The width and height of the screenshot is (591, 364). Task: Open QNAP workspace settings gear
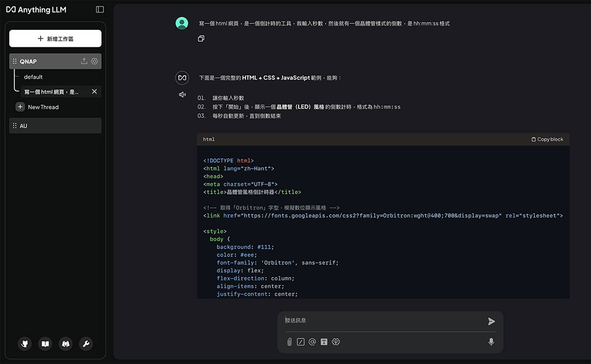(94, 61)
